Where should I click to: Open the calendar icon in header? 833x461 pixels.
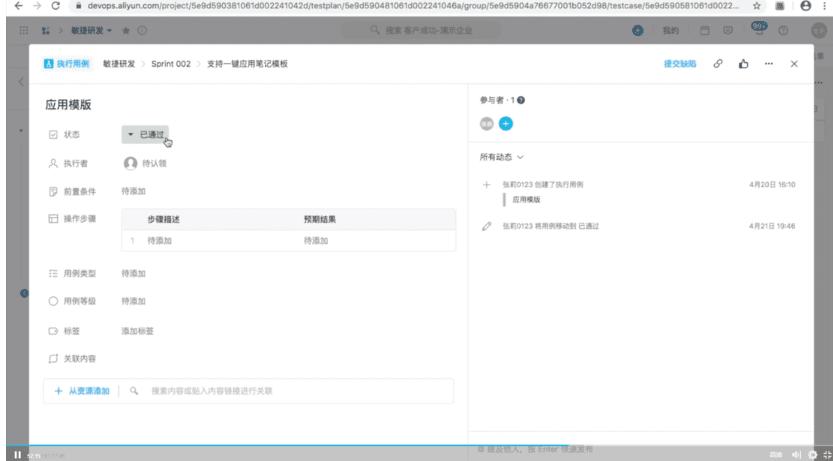click(x=704, y=31)
